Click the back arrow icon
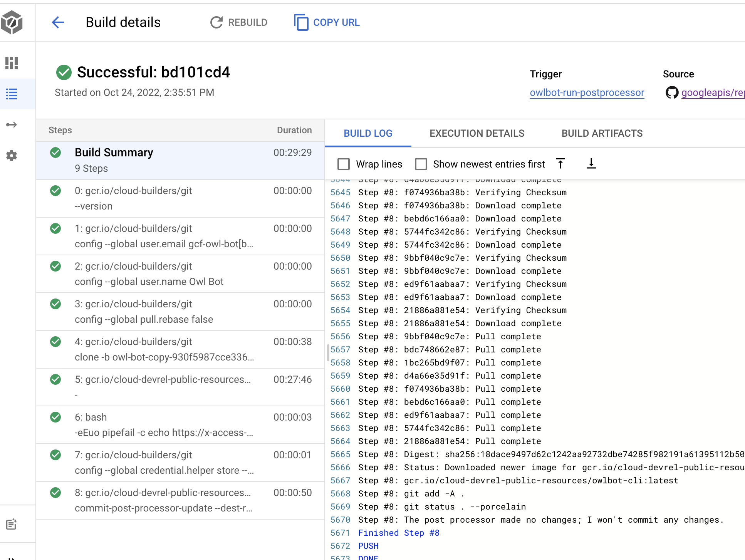Image resolution: width=745 pixels, height=560 pixels. point(58,22)
